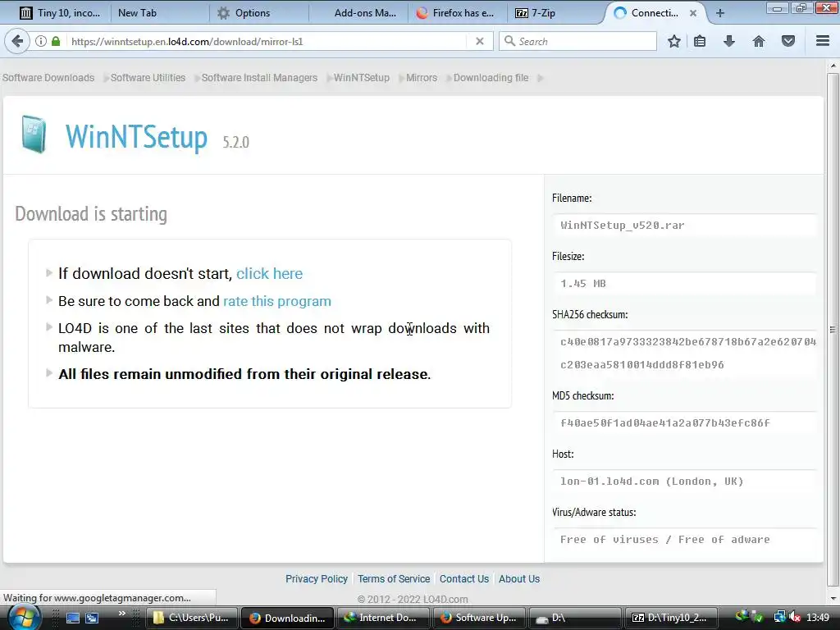
Task: Click host lon-01.lo4d.com value
Action: pos(652,481)
